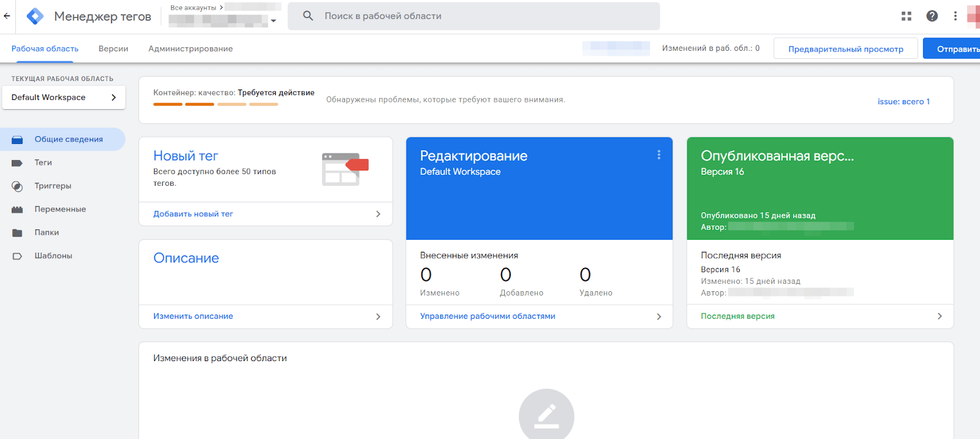Expand Управление рабочими областями chevron

click(x=659, y=316)
